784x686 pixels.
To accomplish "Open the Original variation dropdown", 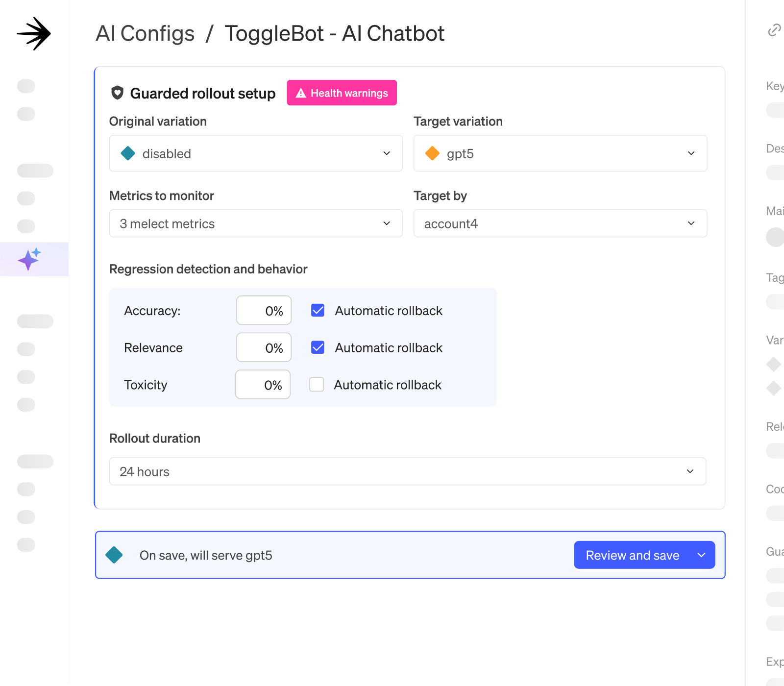I will coord(255,153).
